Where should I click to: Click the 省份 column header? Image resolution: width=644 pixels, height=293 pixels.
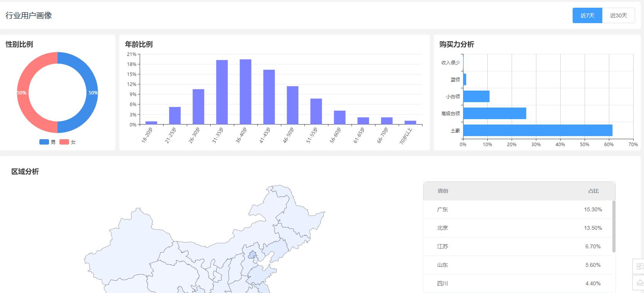click(443, 191)
